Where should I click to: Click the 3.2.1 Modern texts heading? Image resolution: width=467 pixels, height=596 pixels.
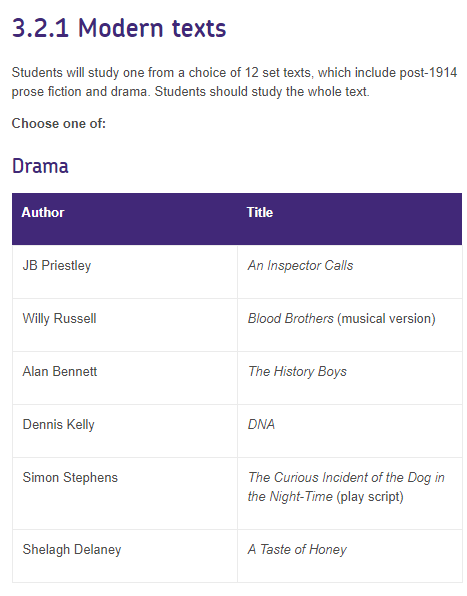pos(119,29)
